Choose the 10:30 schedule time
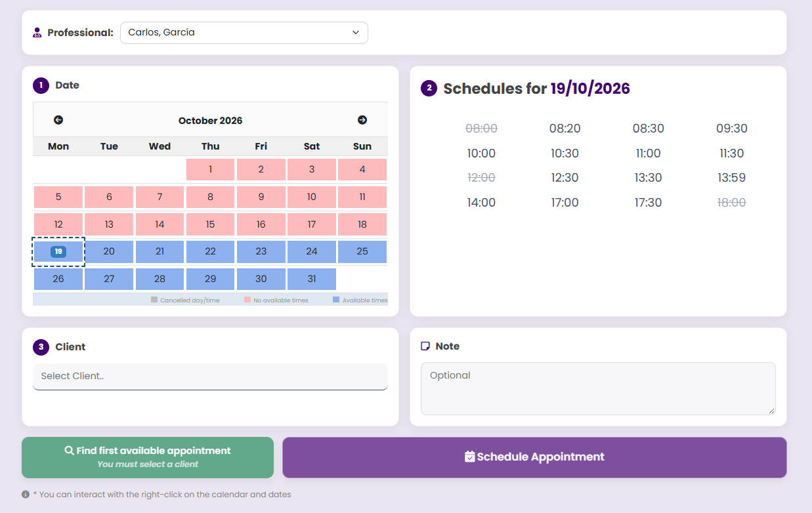 [565, 154]
